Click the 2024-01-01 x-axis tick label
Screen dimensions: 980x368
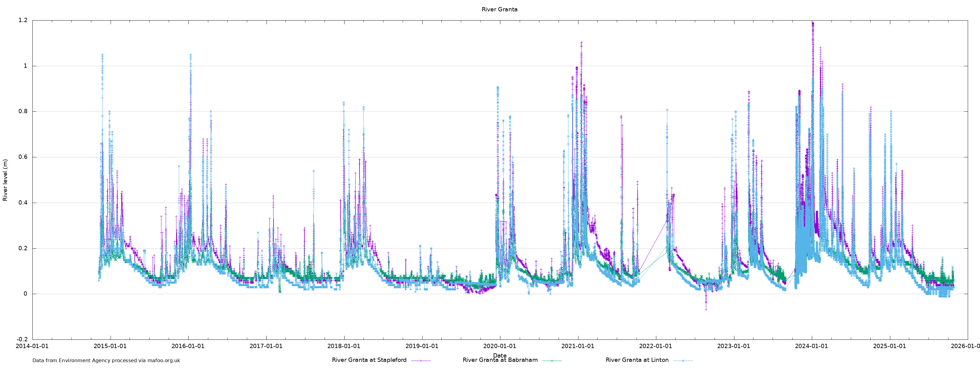812,346
